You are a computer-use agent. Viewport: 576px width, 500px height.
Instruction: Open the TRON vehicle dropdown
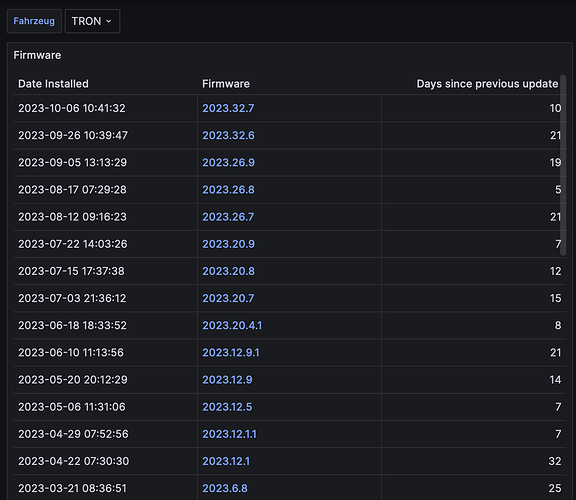pos(92,21)
